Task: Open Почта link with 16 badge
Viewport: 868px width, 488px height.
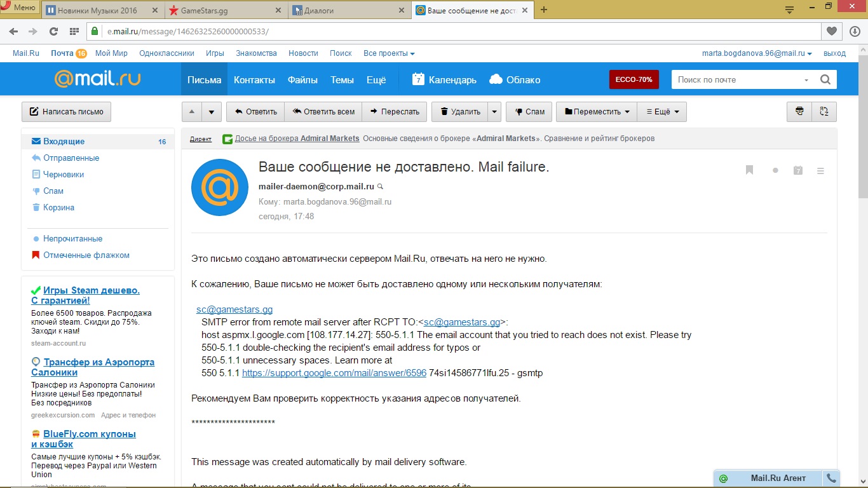Action: [x=69, y=53]
